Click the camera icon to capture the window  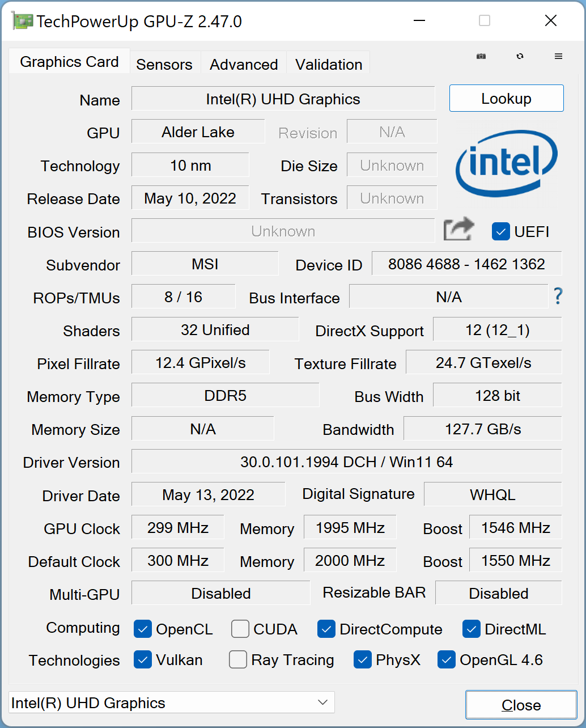click(481, 56)
